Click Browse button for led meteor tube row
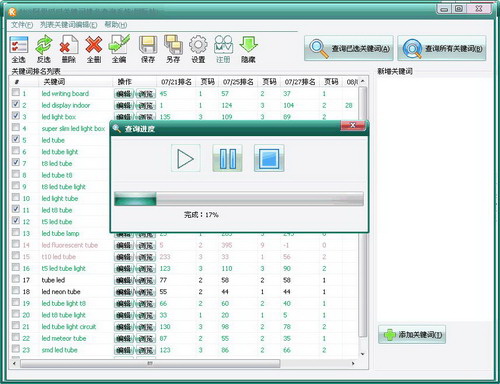 pyautogui.click(x=146, y=339)
